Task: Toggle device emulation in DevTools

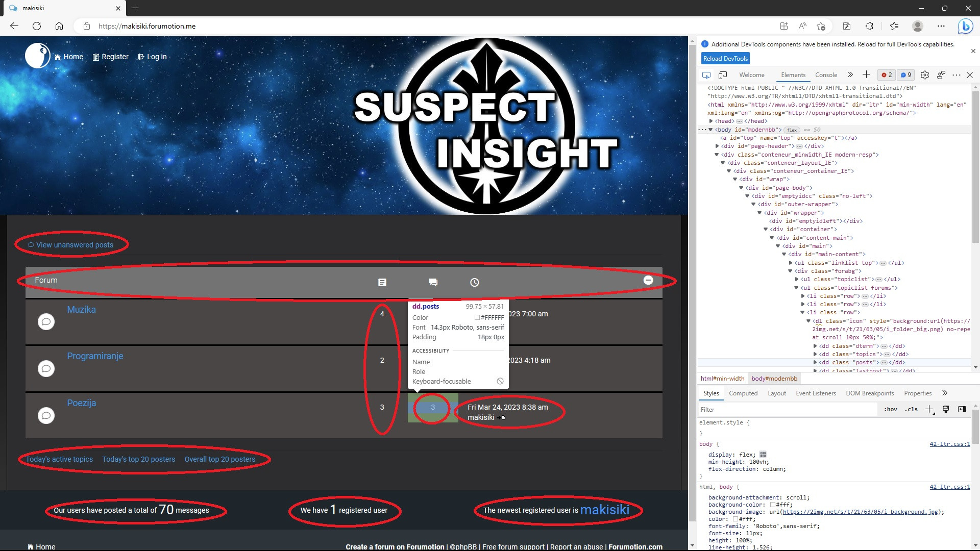Action: click(x=723, y=75)
